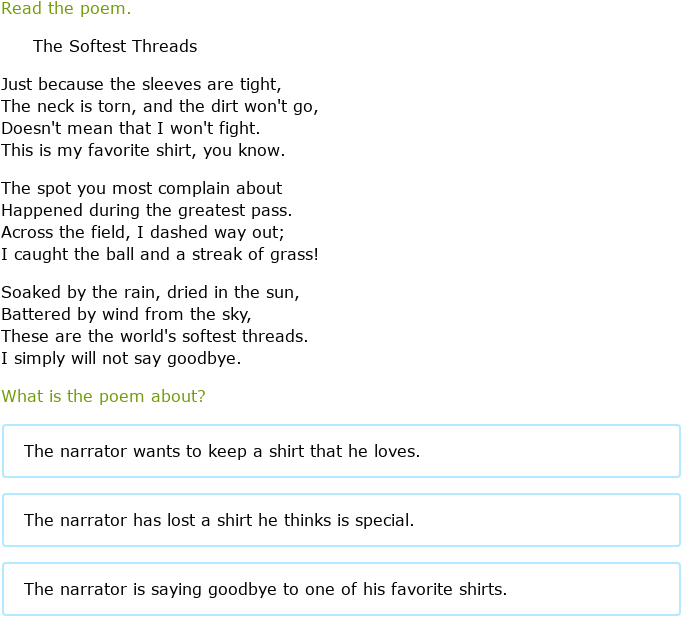Click the line "These are the world's softest threads."
This screenshot has width=682, height=617.
tap(154, 336)
